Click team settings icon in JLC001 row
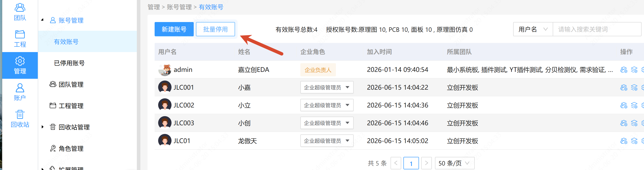644x170 pixels. click(x=624, y=87)
